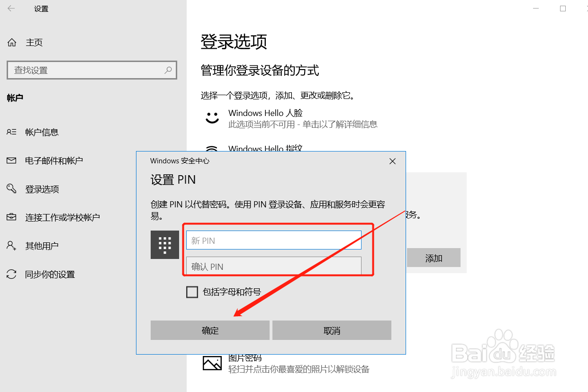This screenshot has width=588, height=392.
Task: Focus the 新 PIN input field
Action: point(274,240)
